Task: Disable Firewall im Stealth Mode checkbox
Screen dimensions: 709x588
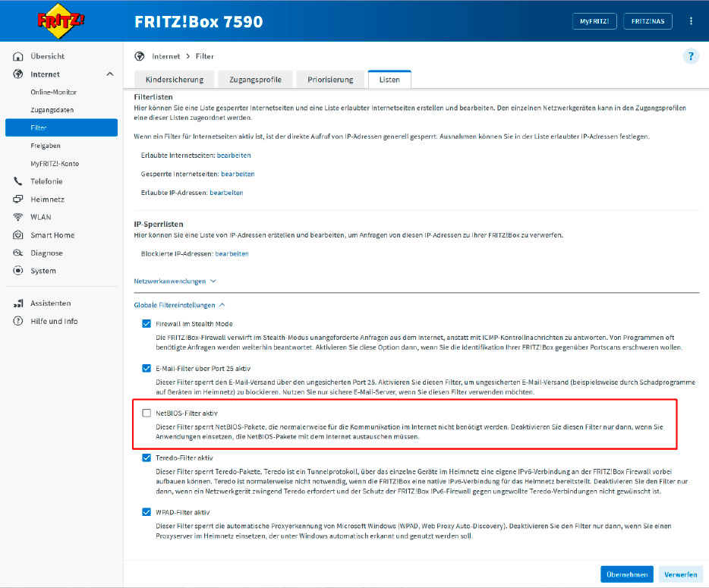Action: 147,324
